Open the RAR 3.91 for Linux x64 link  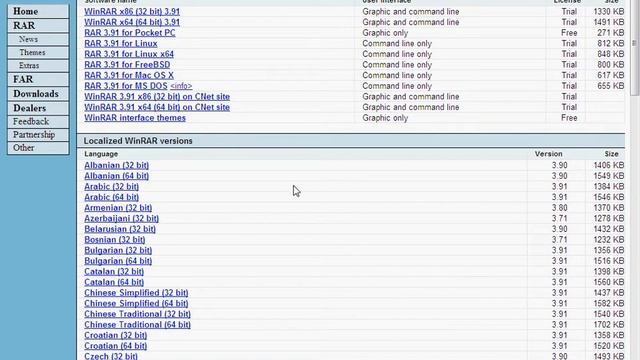click(129, 54)
